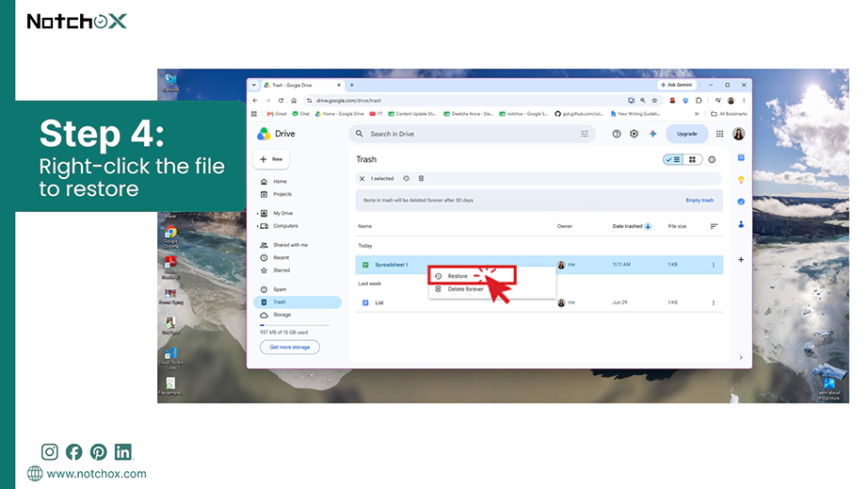Click the Name column header

point(364,226)
